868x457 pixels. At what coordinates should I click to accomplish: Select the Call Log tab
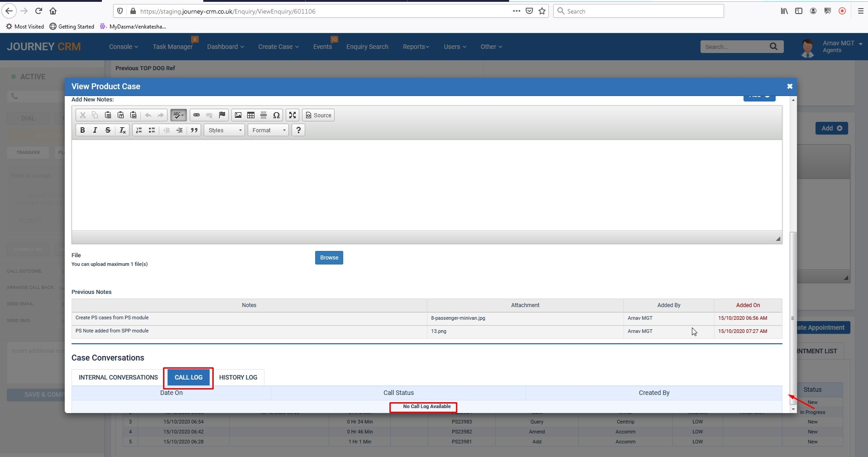[x=189, y=377]
